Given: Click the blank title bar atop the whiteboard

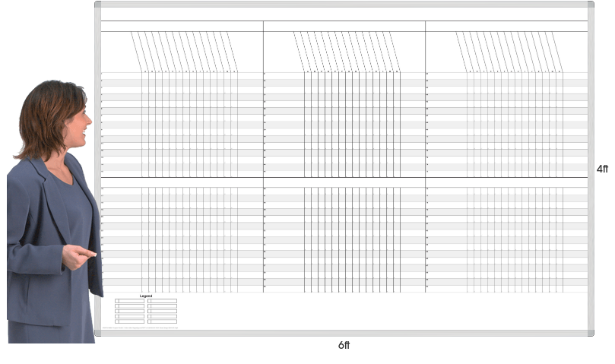Looking at the screenshot, I should pyautogui.click(x=344, y=14).
